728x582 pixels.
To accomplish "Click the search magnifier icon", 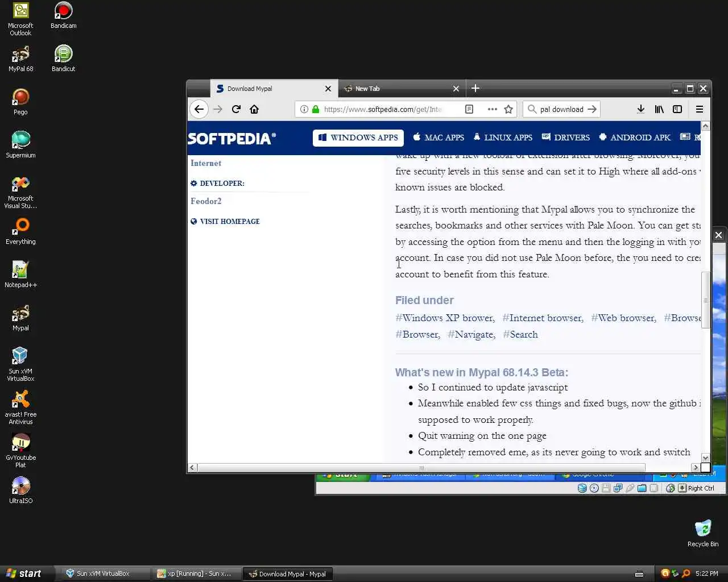I will pos(532,109).
